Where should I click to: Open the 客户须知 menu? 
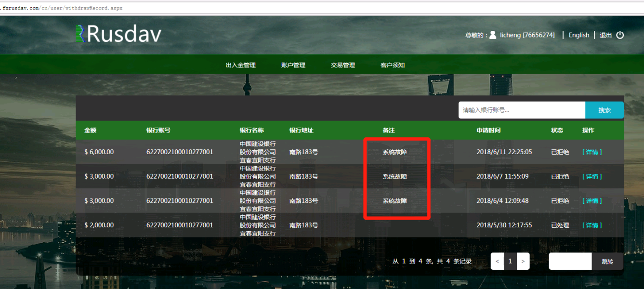393,65
